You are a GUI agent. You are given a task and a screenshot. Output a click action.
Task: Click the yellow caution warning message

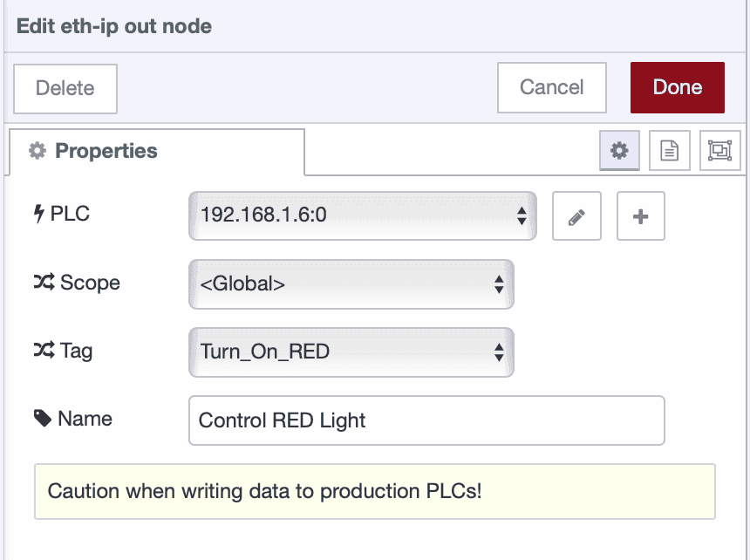pos(375,491)
